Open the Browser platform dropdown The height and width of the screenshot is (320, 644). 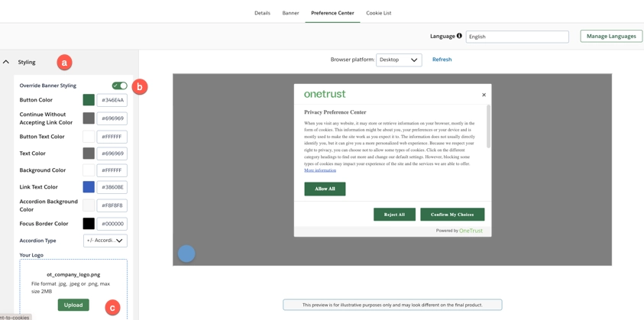click(399, 60)
